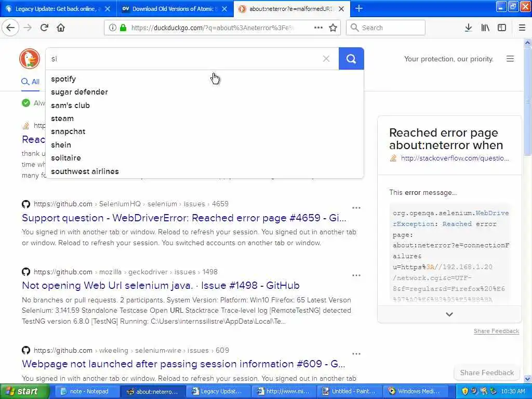Close the about:neterror tab
Viewport: 532px width, 399px height.
coord(341,9)
